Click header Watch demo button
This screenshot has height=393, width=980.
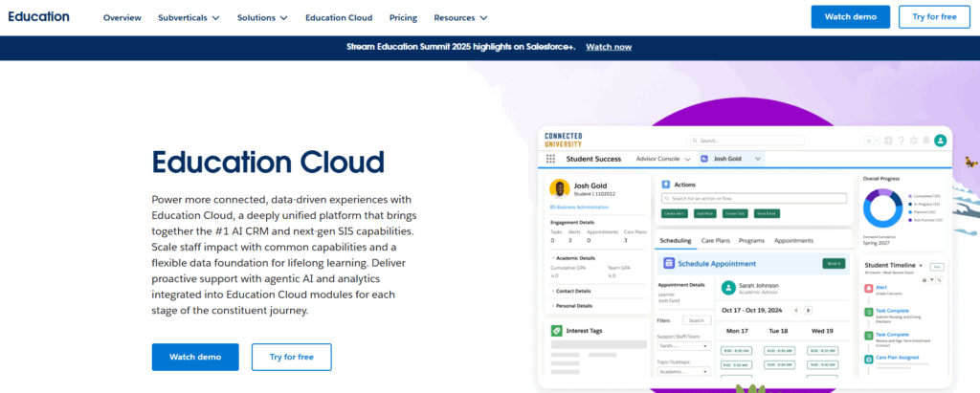[851, 17]
